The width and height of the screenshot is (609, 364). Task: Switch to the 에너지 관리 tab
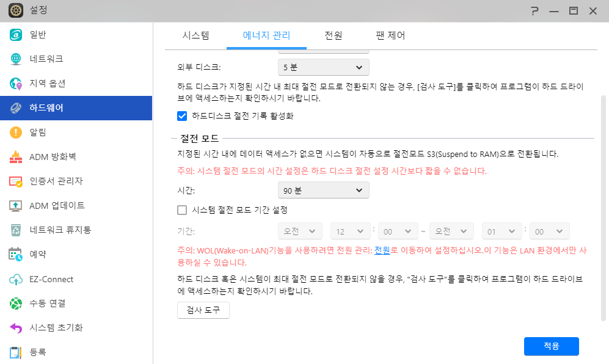pos(266,35)
